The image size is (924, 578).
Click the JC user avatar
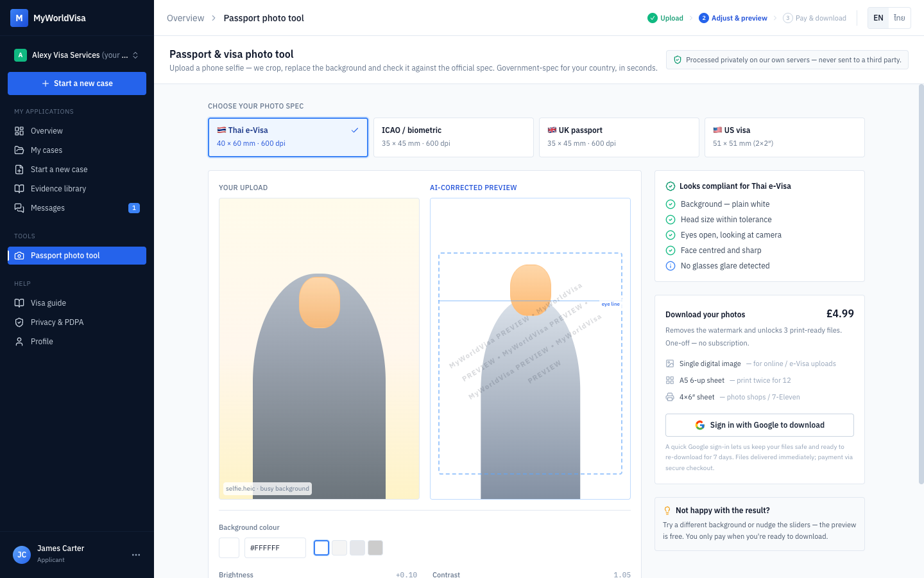pos(22,555)
